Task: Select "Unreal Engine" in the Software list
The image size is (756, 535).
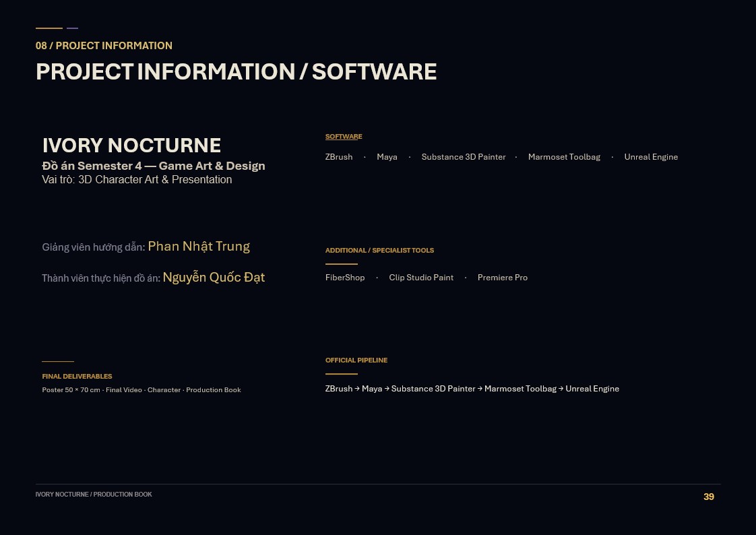Action: pyautogui.click(x=651, y=156)
